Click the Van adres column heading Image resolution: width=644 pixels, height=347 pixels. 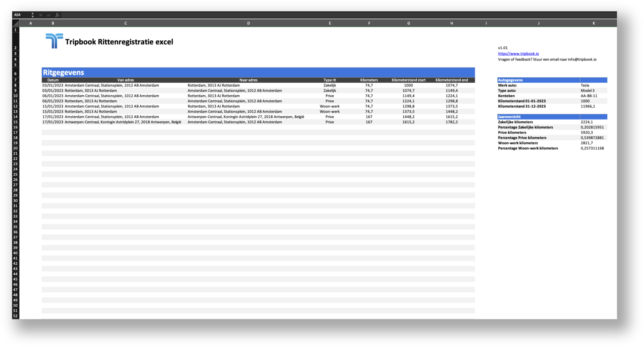[125, 80]
